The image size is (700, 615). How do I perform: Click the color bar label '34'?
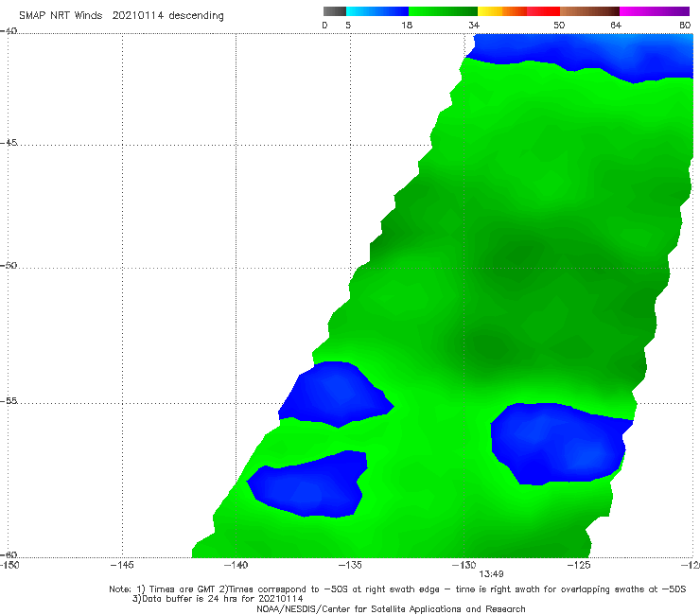tap(474, 26)
